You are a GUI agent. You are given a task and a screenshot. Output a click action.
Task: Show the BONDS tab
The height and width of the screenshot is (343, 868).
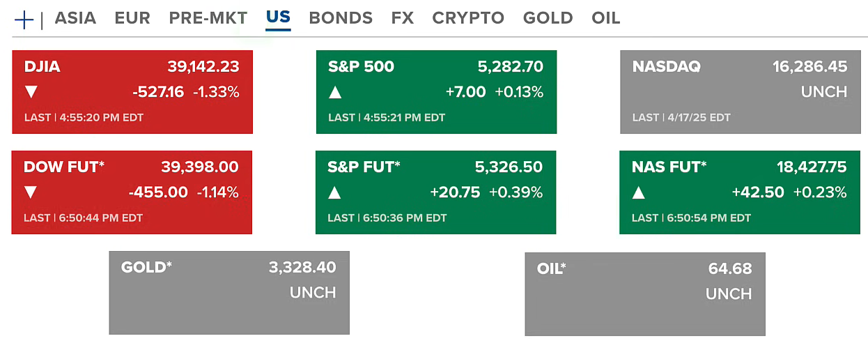341,18
